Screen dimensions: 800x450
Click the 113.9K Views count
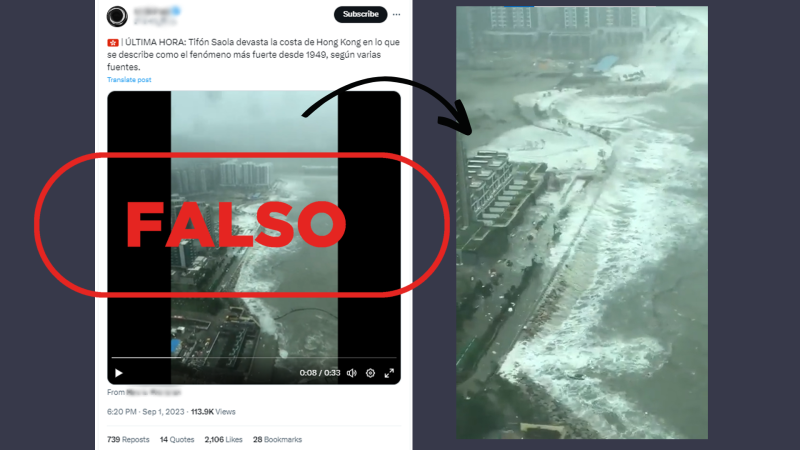pyautogui.click(x=213, y=412)
